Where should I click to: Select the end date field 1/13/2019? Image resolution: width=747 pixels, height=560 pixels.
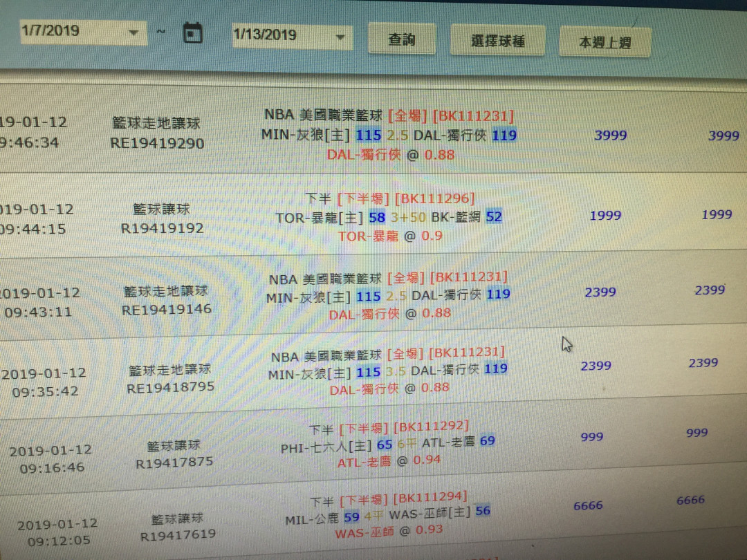(292, 35)
